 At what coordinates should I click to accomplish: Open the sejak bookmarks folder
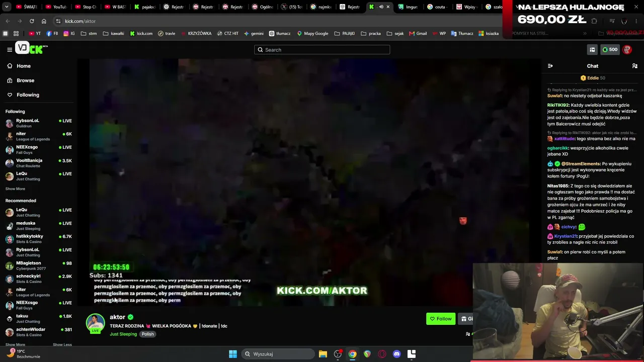pyautogui.click(x=395, y=34)
